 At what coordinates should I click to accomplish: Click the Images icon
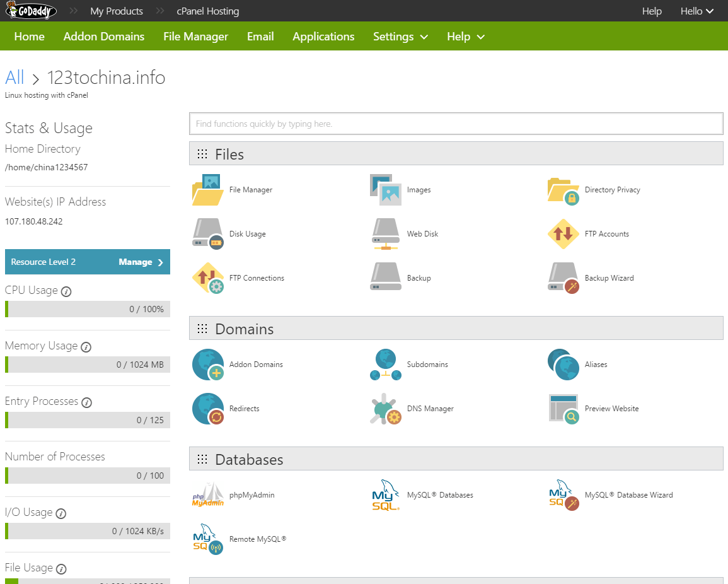385,190
